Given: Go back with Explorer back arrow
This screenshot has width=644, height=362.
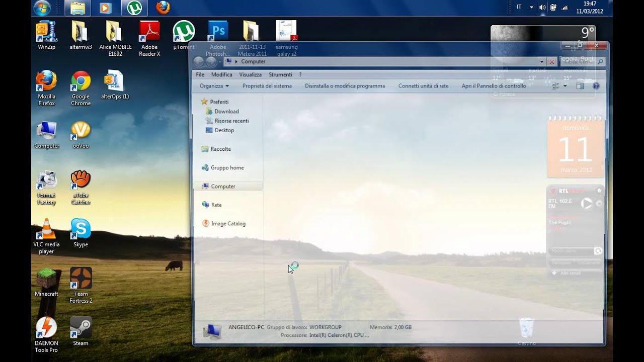Looking at the screenshot, I should pos(199,62).
